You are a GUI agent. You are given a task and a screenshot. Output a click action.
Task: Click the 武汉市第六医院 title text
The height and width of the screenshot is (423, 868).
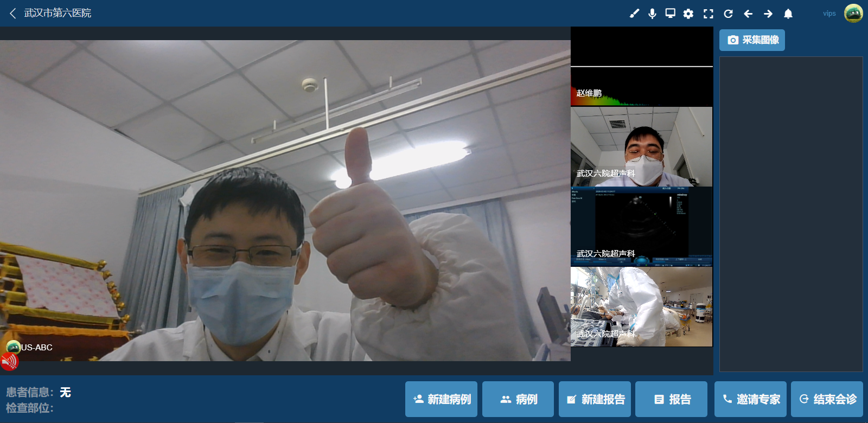(58, 13)
